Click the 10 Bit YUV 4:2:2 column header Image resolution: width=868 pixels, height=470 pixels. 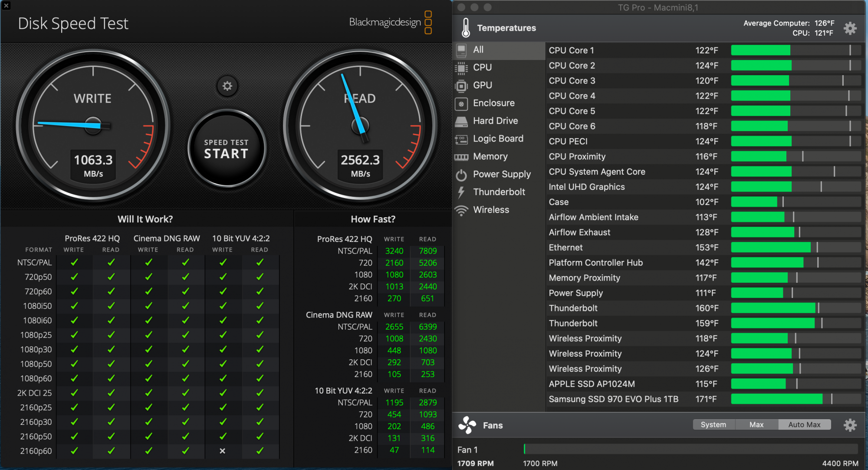pyautogui.click(x=241, y=238)
